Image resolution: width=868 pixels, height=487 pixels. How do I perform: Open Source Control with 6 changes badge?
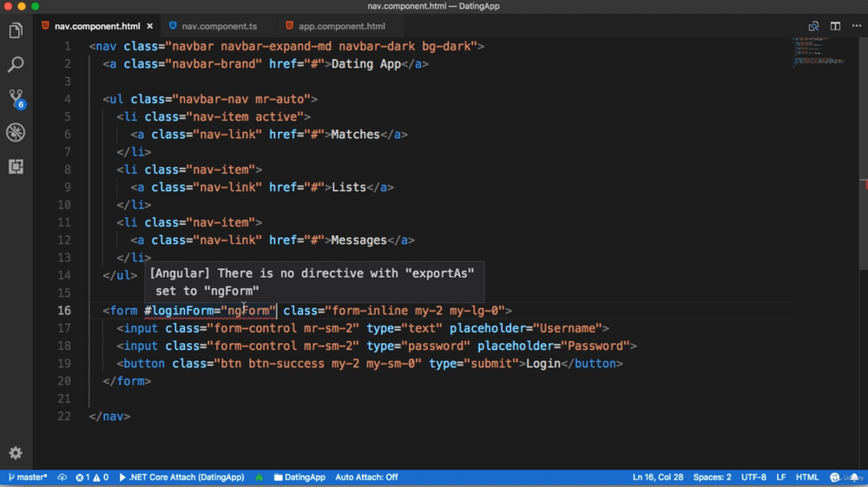pyautogui.click(x=16, y=99)
